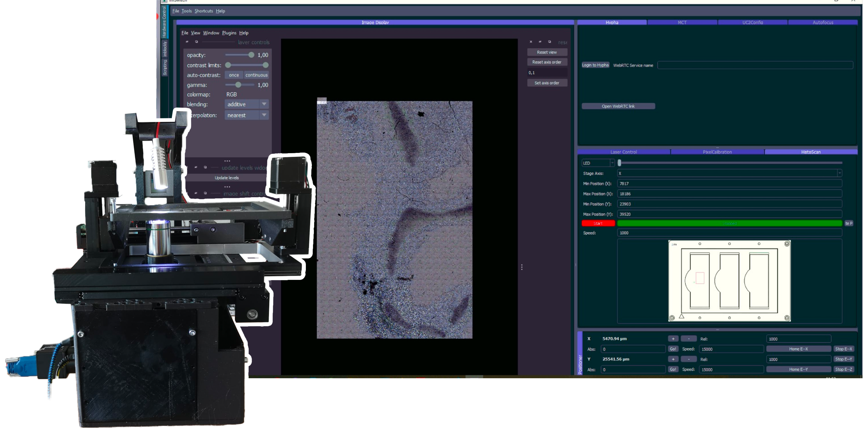The height and width of the screenshot is (432, 868).
Task: Click the WebRTC Service name field
Action: click(755, 65)
